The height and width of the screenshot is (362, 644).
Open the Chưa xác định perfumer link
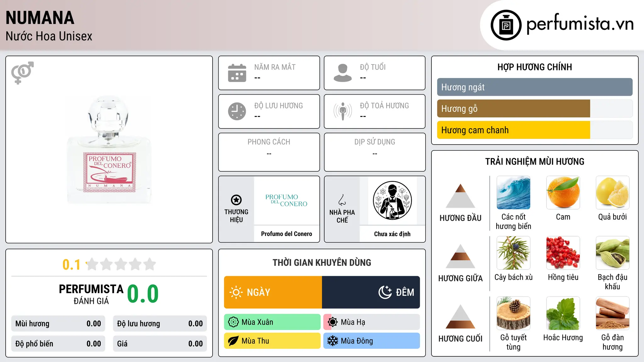(392, 234)
